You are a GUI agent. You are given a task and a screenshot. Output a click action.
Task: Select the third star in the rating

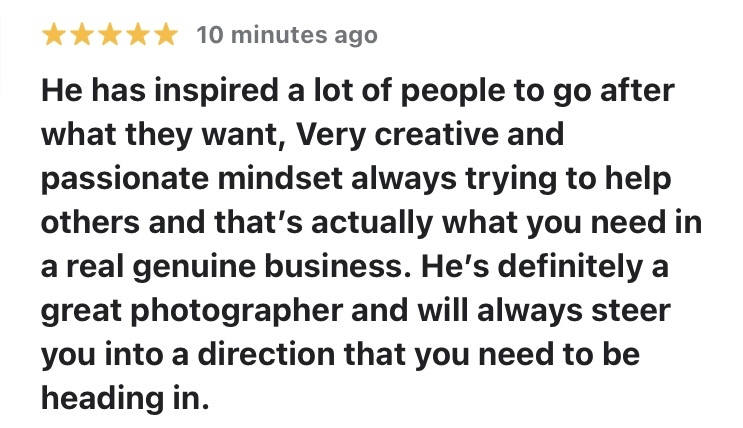click(x=110, y=36)
